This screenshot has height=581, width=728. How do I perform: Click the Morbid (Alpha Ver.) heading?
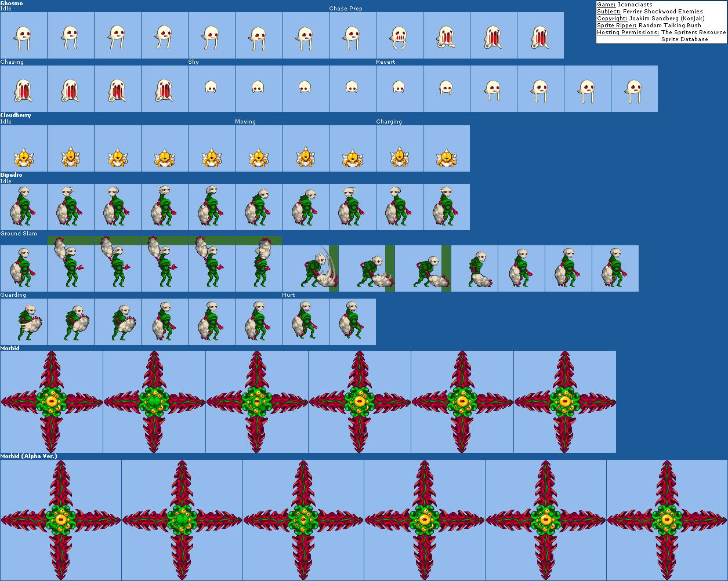point(28,456)
